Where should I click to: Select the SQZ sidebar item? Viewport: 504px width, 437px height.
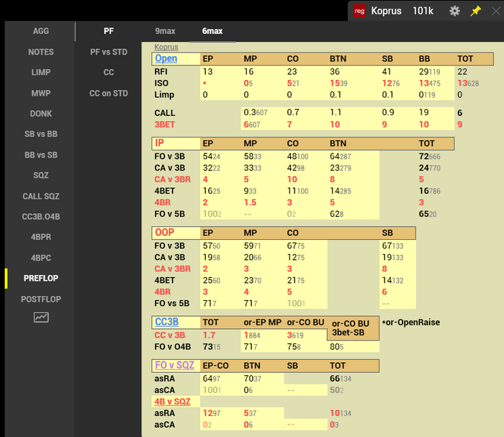pos(41,176)
